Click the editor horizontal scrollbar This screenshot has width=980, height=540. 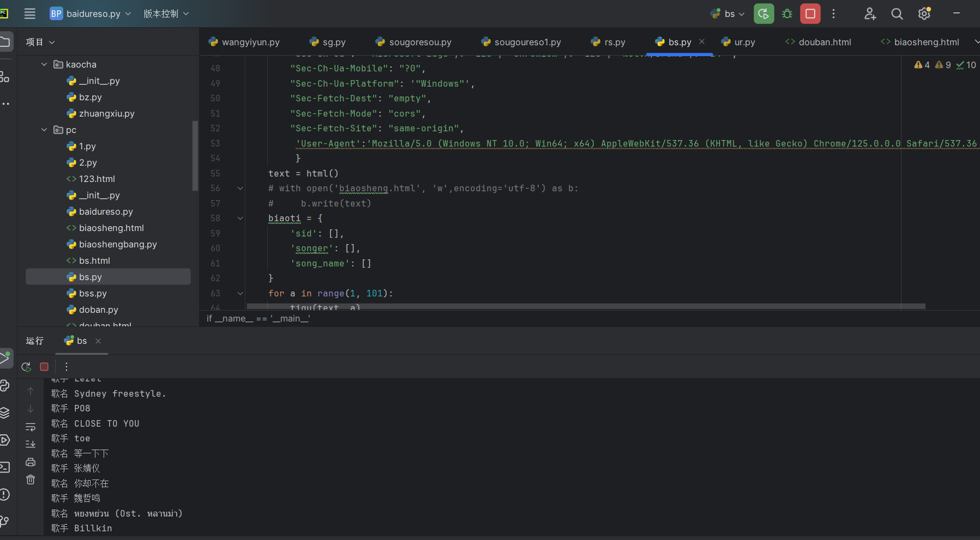(x=586, y=306)
